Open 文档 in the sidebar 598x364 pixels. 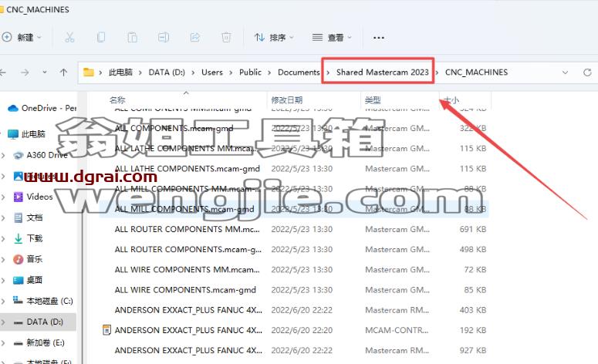(29, 217)
